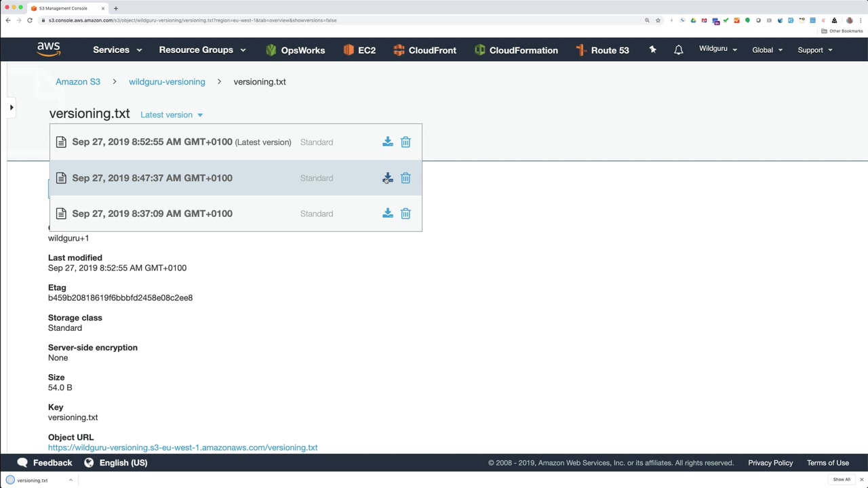
Task: Download the 8:37:09 AM version
Action: (387, 213)
